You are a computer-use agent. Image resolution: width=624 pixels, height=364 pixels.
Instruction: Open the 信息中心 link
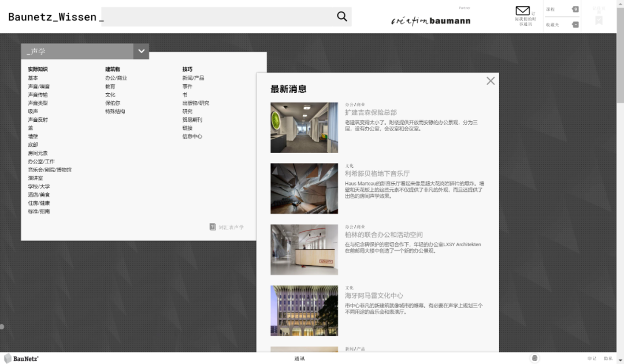click(x=192, y=136)
